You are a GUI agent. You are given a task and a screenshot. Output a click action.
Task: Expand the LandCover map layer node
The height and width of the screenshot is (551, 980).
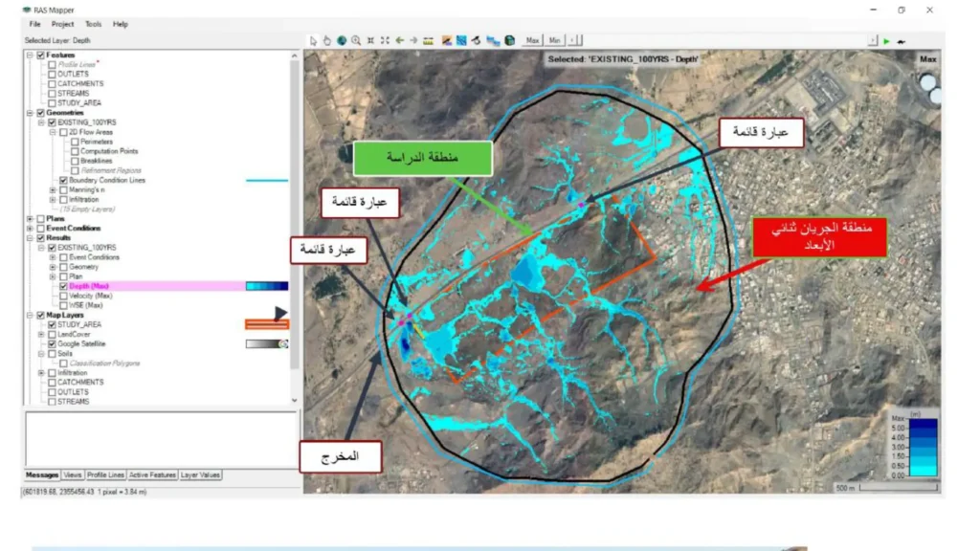pos(40,334)
